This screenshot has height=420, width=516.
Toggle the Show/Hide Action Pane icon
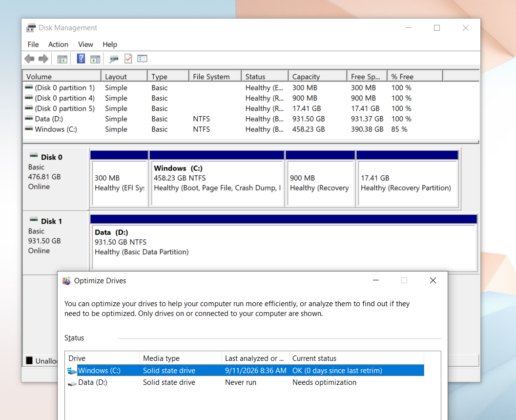(x=95, y=59)
